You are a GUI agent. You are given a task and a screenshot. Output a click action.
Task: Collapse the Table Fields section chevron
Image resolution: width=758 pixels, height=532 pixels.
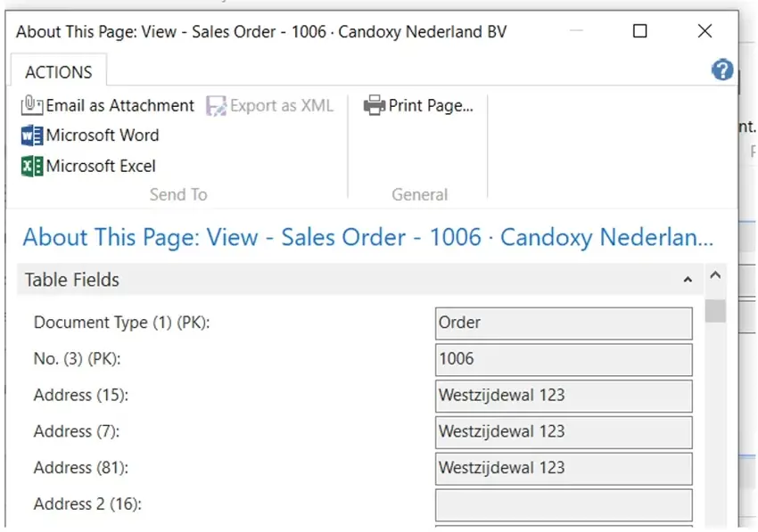pyautogui.click(x=688, y=280)
